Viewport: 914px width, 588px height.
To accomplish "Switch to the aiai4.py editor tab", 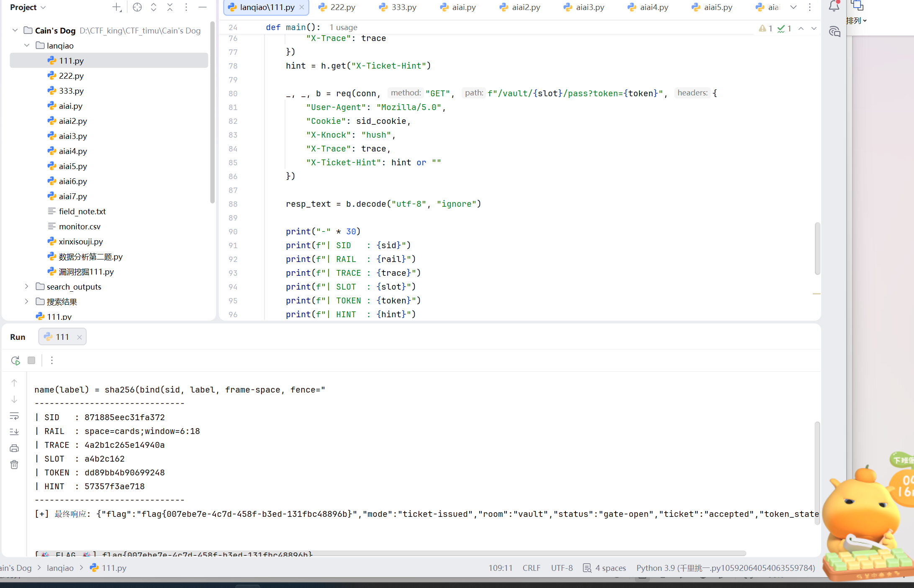I will [648, 7].
